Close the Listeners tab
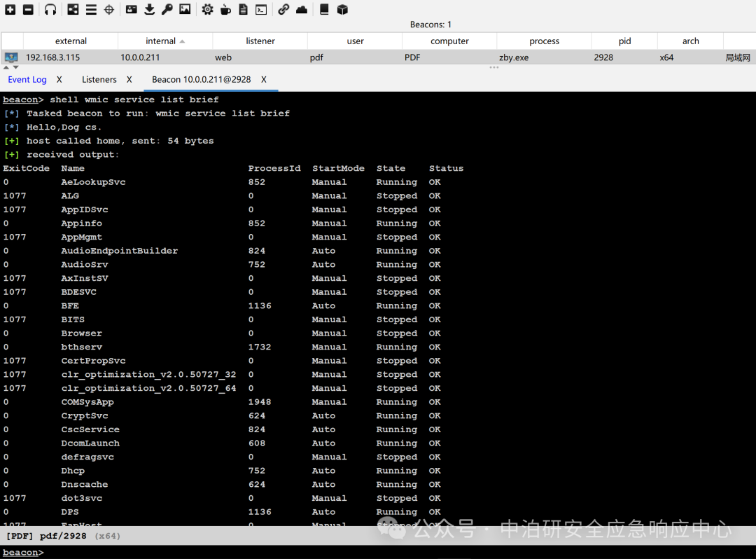 tap(129, 80)
